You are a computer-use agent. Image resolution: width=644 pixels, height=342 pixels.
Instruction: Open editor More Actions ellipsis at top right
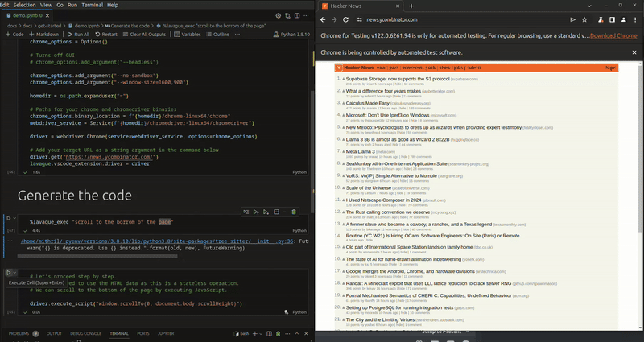pos(306,15)
